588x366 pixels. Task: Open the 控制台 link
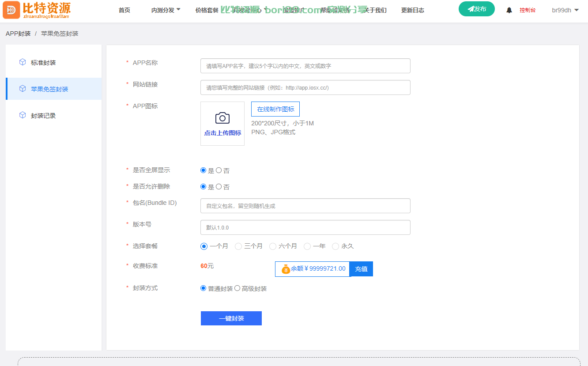tap(528, 10)
